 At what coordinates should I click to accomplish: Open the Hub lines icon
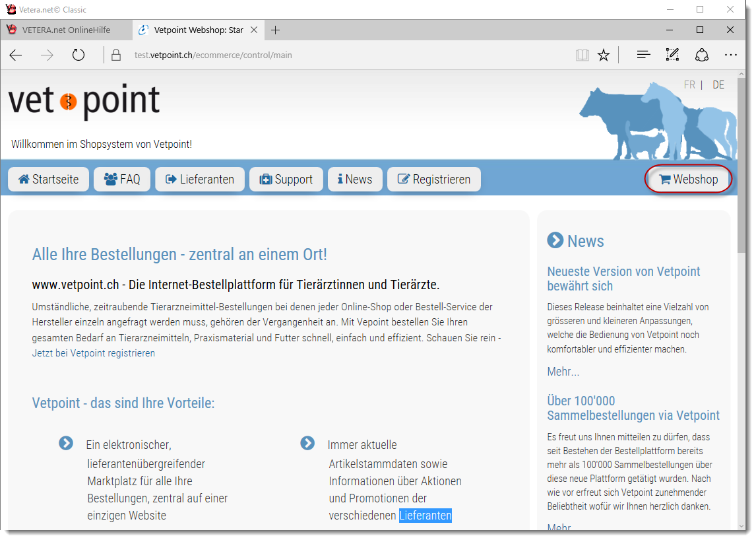[644, 55]
